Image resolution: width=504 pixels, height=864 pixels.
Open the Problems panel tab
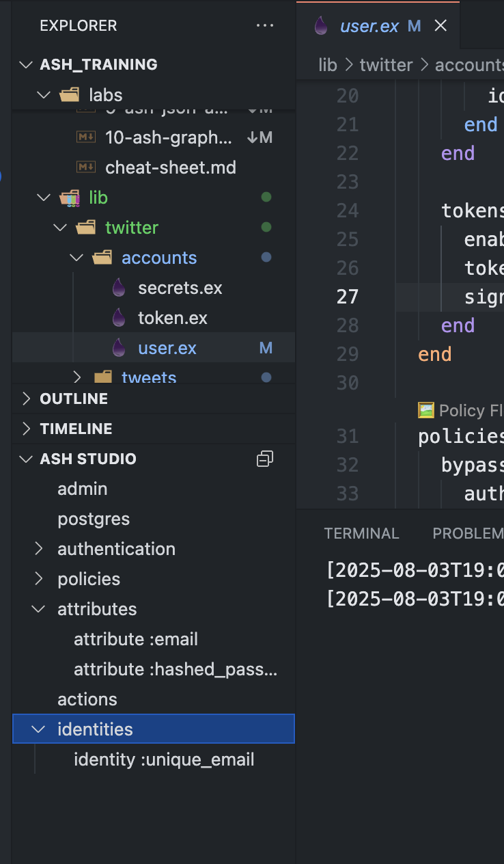point(468,533)
